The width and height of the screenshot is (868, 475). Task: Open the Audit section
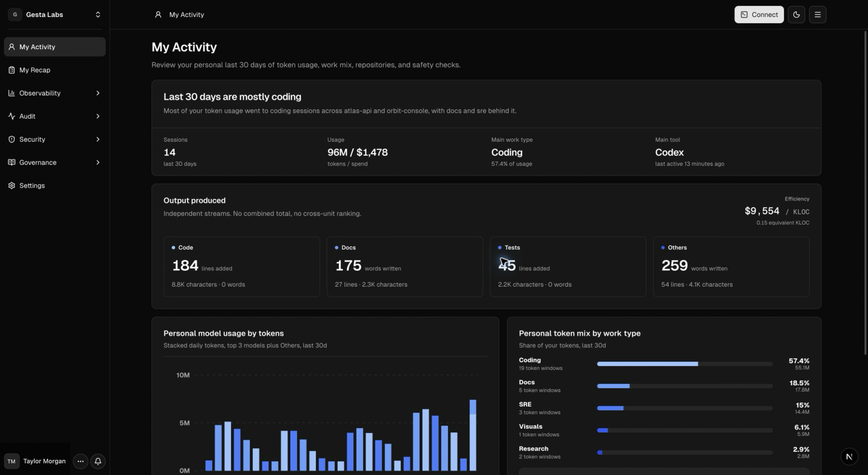coord(54,116)
